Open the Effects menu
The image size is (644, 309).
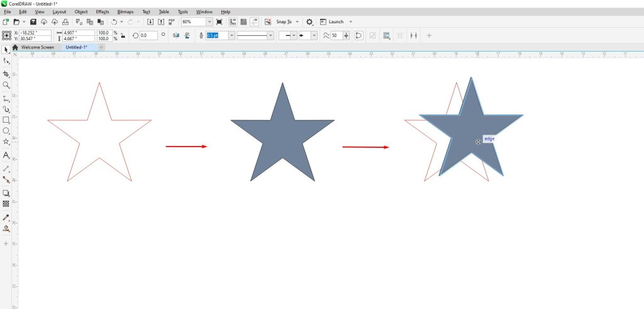pyautogui.click(x=103, y=12)
